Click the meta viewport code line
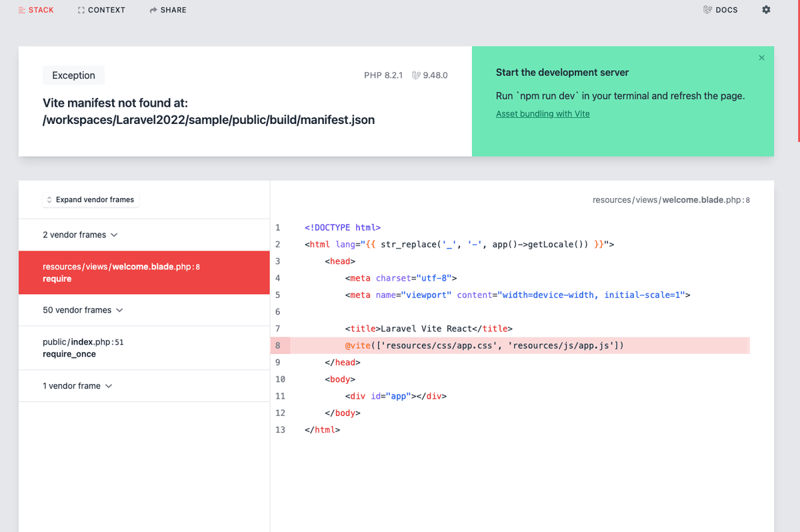 click(517, 295)
